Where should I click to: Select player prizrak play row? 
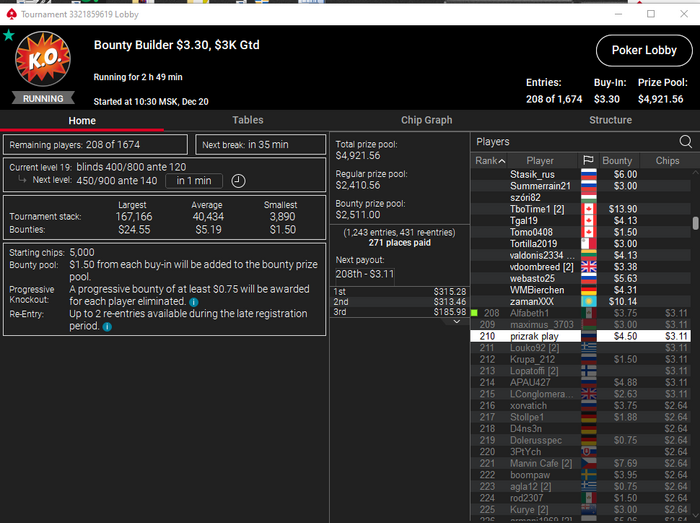click(580, 336)
